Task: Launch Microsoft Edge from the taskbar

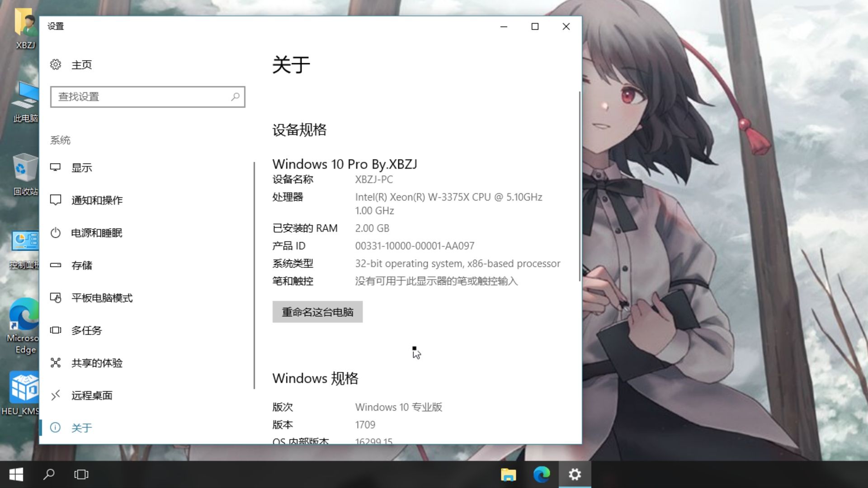Action: (x=541, y=474)
